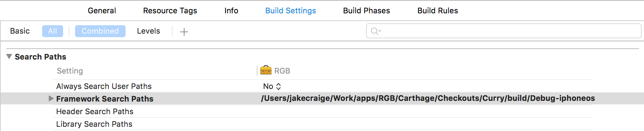
Task: Switch to the Levels view mode
Action: [x=148, y=31]
